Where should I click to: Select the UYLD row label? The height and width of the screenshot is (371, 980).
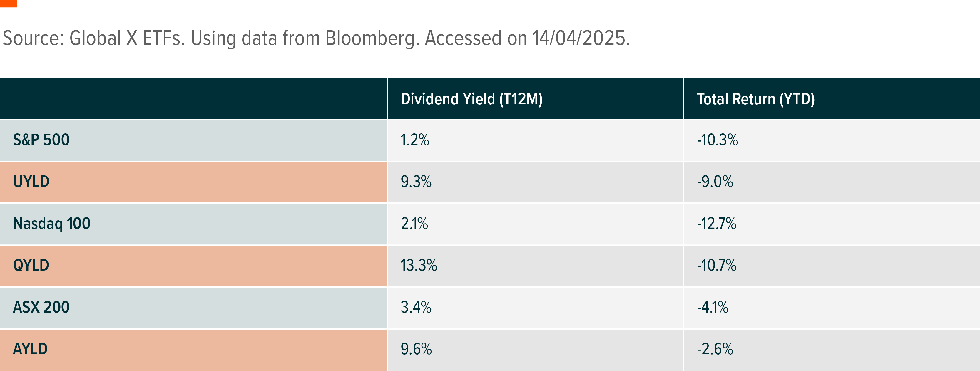(x=31, y=182)
